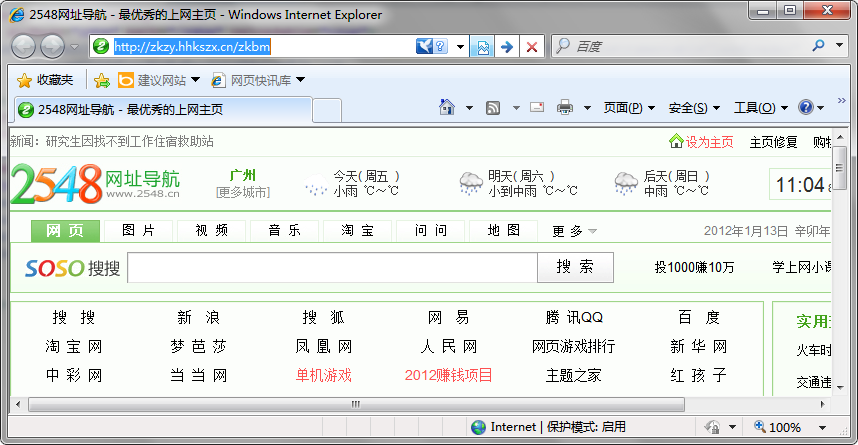
Task: Open the Help question mark icon
Action: [805, 108]
